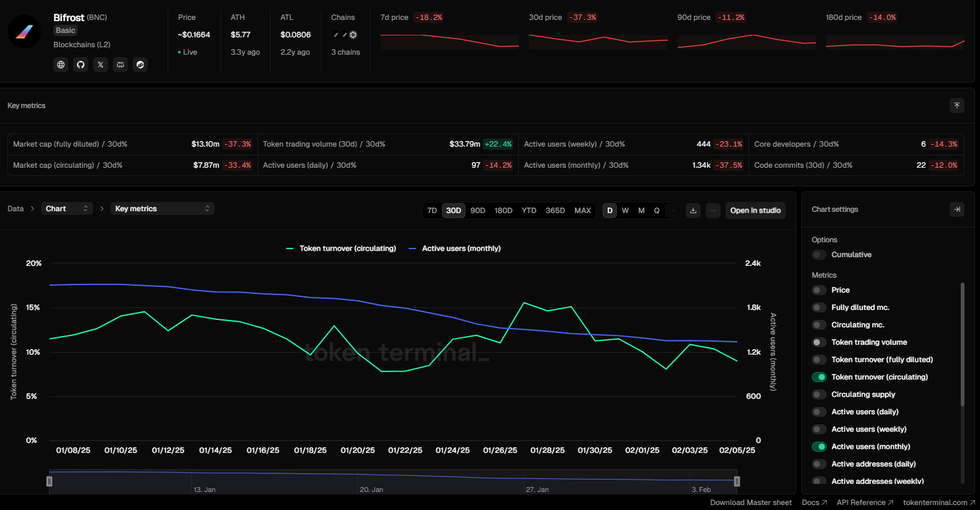The height and width of the screenshot is (510, 980).
Task: Open Bifrost GitHub icon link
Action: click(81, 65)
